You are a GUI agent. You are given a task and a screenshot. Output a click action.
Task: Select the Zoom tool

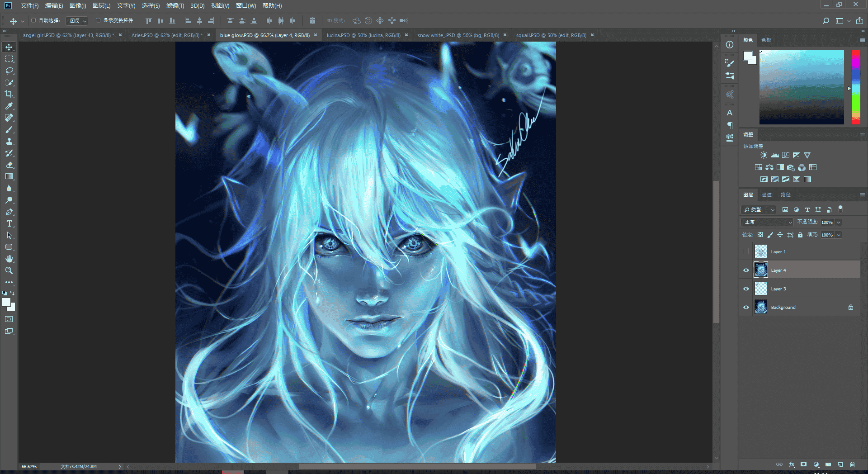point(9,270)
